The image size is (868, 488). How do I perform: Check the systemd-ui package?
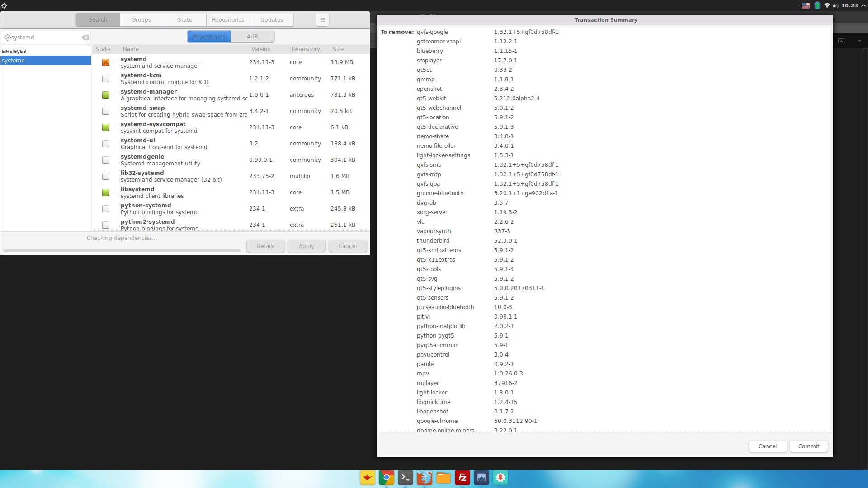(x=106, y=144)
